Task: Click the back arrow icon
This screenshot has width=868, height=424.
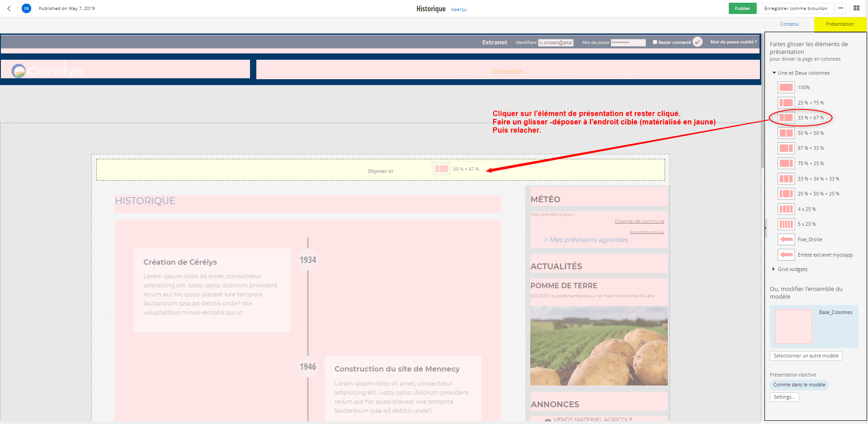Action: pos(9,9)
